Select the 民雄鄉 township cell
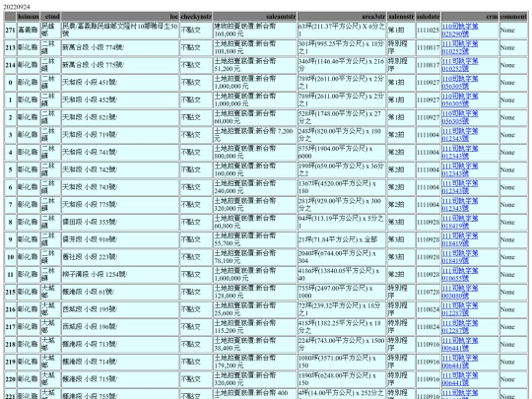This screenshot has width=532, height=399. point(50,31)
